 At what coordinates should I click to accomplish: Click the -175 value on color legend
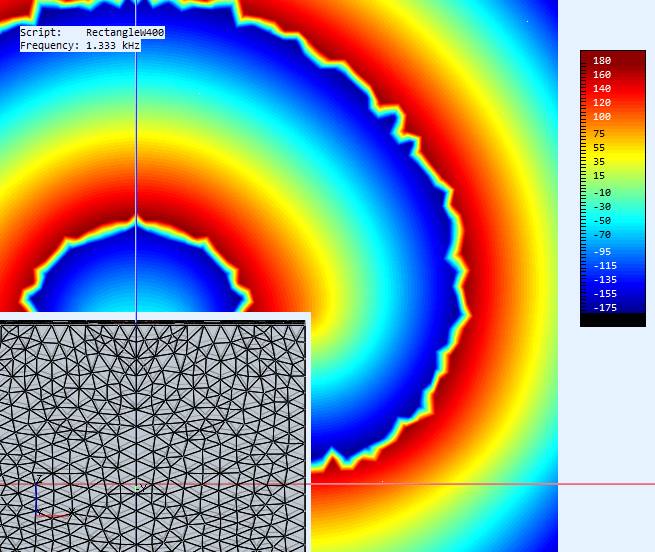(605, 308)
